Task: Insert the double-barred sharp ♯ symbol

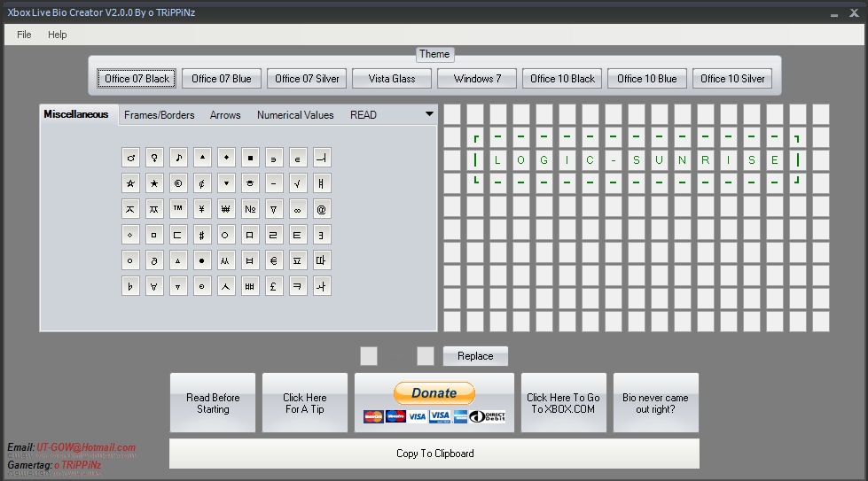Action: (202, 235)
